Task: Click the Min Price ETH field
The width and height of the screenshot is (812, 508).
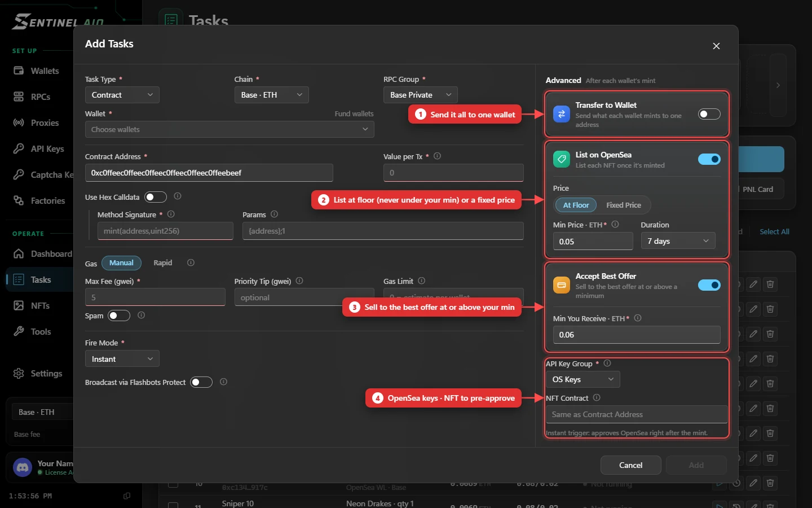Action: (593, 241)
